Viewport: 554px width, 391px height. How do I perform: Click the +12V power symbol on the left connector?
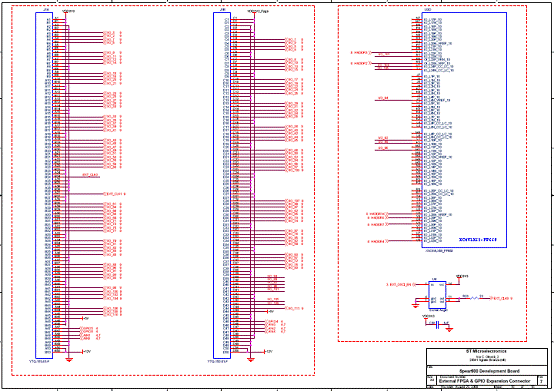click(87, 351)
